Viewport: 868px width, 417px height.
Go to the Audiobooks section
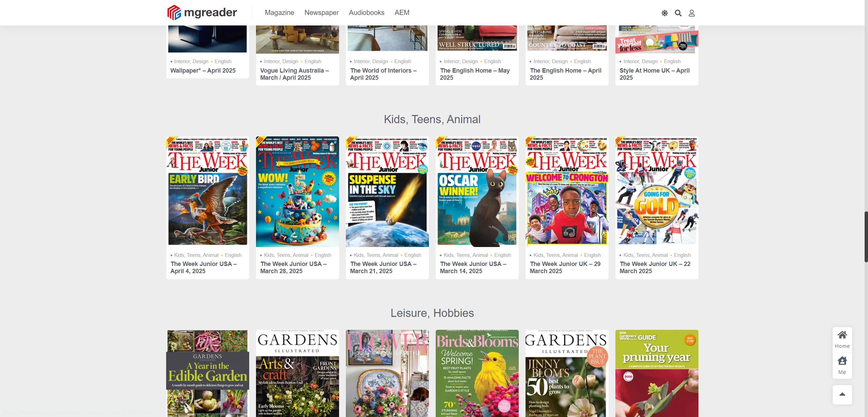[x=367, y=13]
